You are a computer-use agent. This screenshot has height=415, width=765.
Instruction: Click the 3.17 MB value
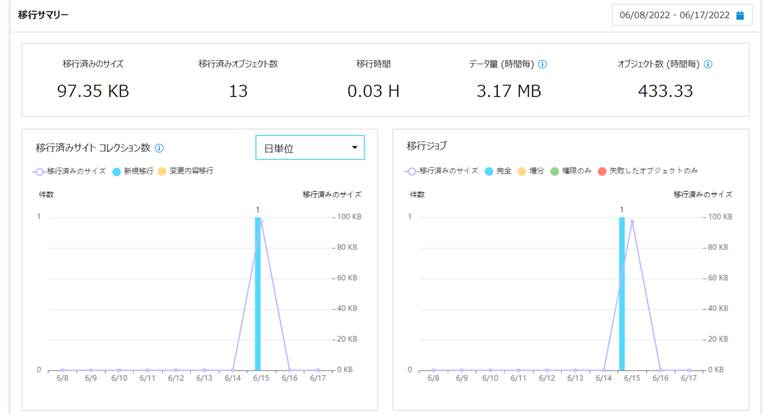(x=508, y=91)
